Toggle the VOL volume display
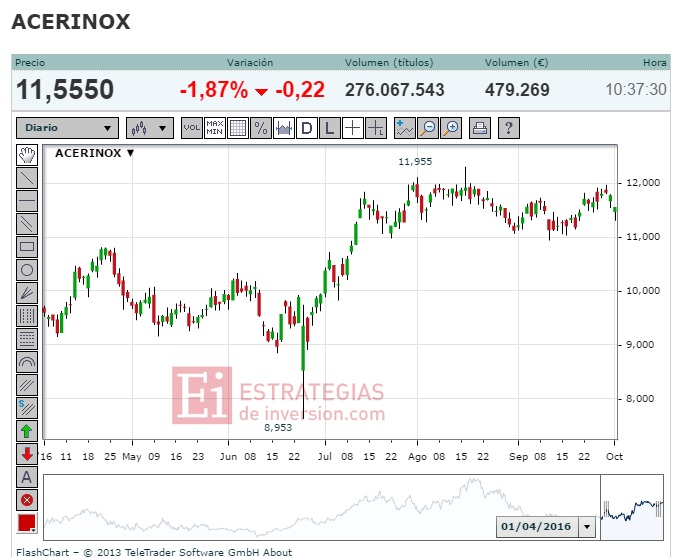This screenshot has width=673, height=557. pos(191,128)
